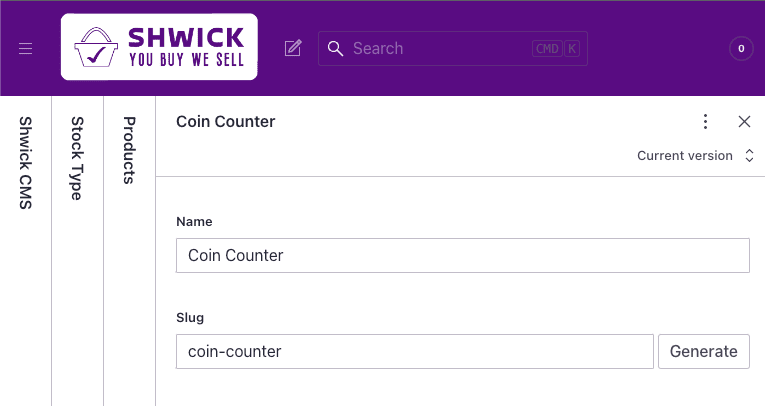Close the Coin Counter document pane
This screenshot has height=406, width=765.
coord(744,122)
